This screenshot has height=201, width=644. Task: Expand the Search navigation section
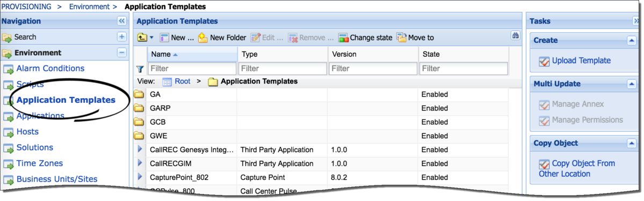[121, 37]
